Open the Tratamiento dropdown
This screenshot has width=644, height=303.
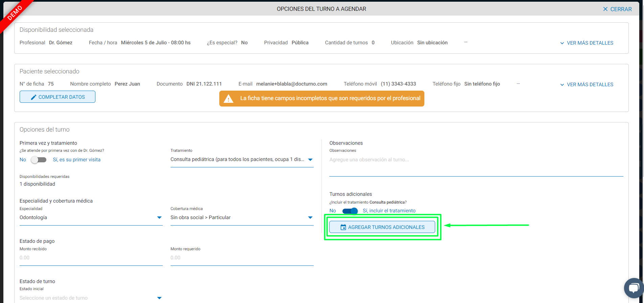[242, 160]
